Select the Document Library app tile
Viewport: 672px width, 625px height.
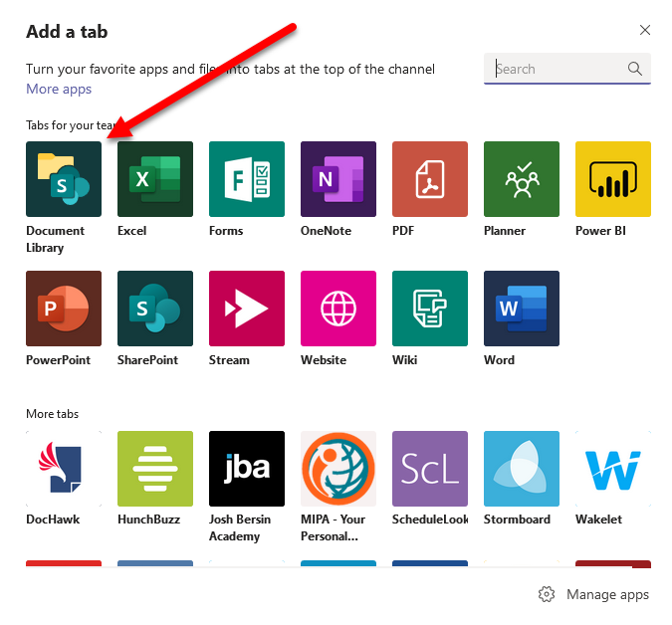64,179
